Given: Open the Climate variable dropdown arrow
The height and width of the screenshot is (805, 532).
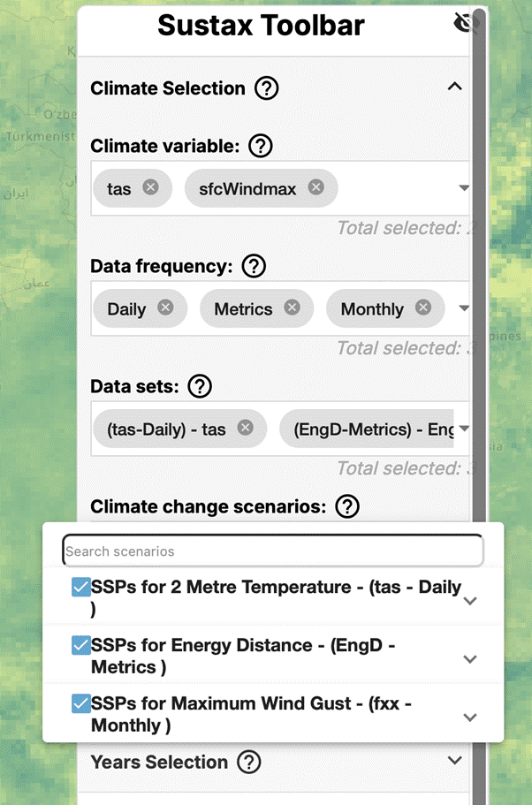Looking at the screenshot, I should (x=463, y=188).
